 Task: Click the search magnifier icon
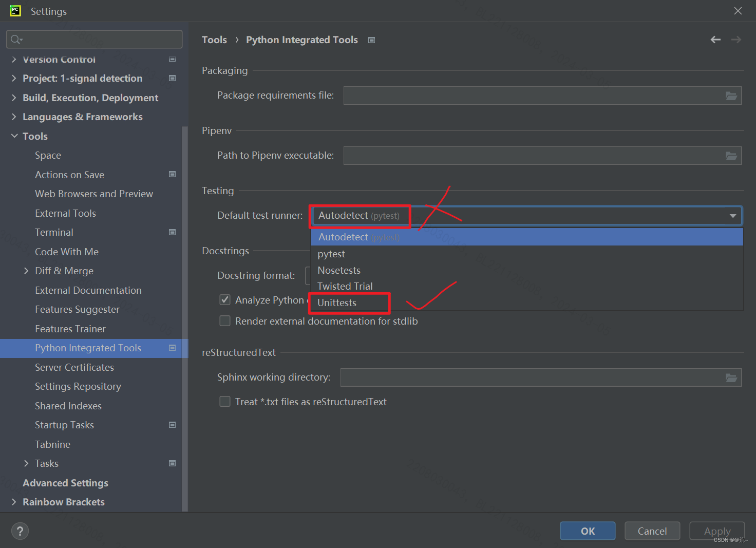click(16, 40)
